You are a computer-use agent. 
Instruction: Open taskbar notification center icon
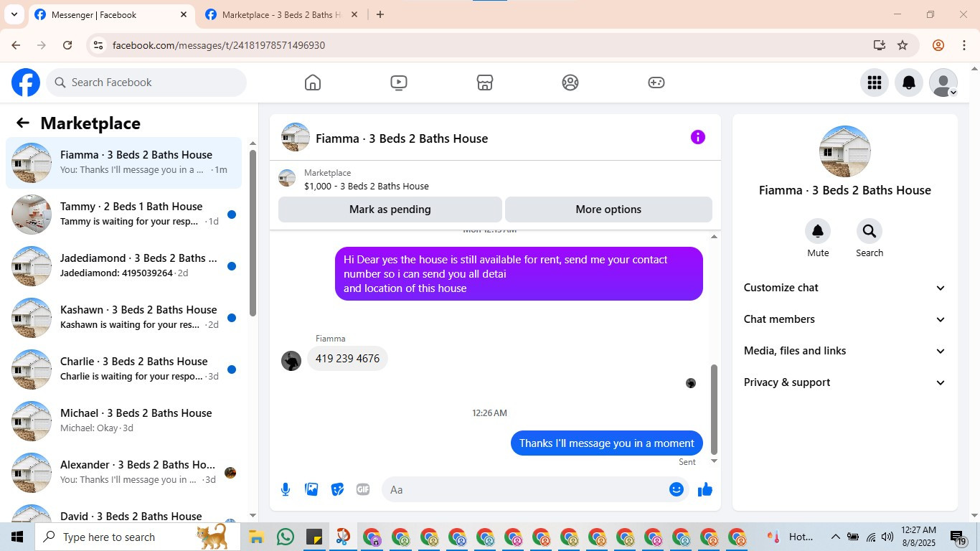(959, 537)
